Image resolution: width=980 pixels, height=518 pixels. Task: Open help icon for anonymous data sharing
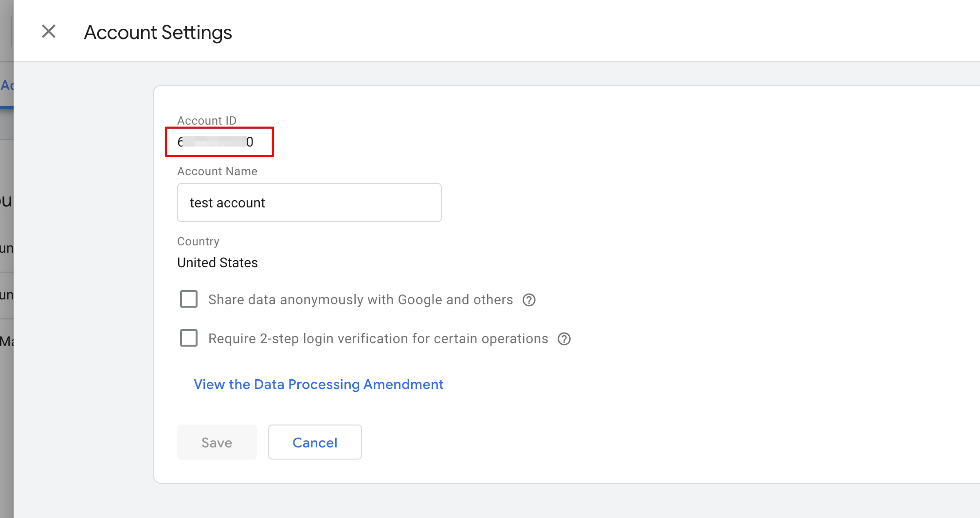pyautogui.click(x=529, y=300)
